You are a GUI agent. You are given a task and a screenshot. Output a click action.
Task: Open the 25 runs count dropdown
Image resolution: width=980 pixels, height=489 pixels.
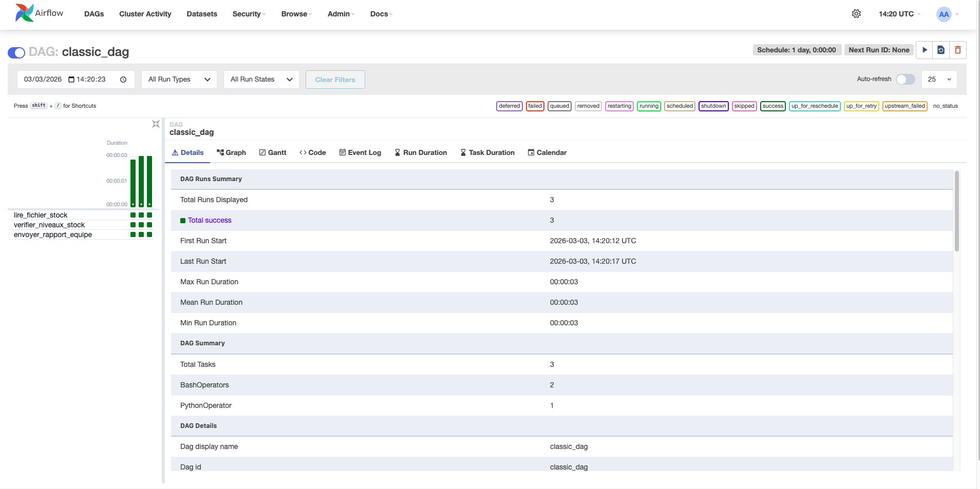pyautogui.click(x=939, y=80)
